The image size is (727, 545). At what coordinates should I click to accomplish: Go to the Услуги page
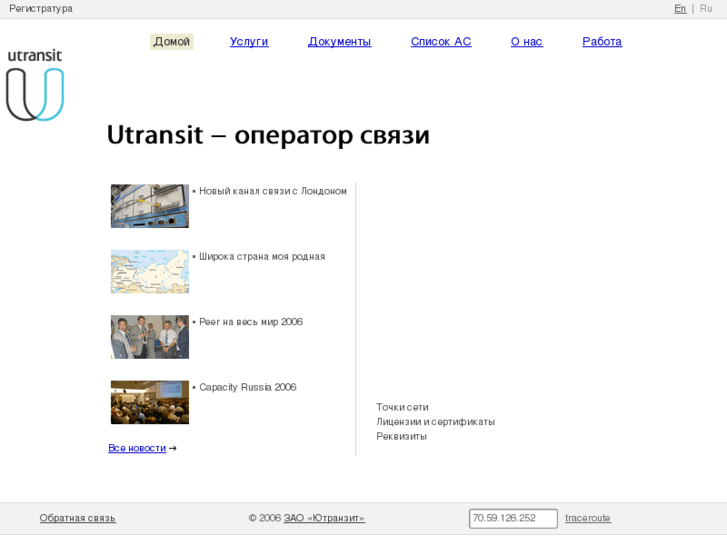[249, 42]
